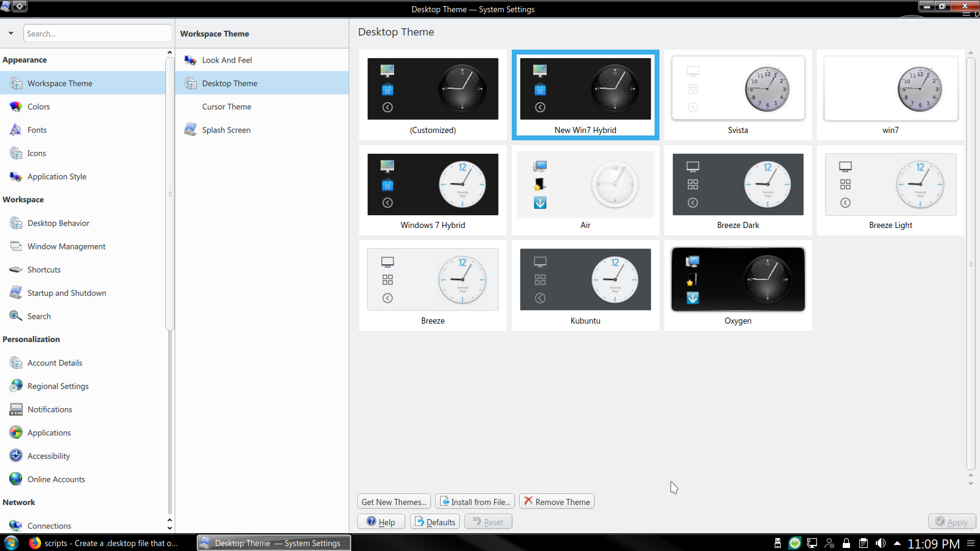The width and height of the screenshot is (980, 551).
Task: Open the Notifications settings icon
Action: click(x=16, y=409)
